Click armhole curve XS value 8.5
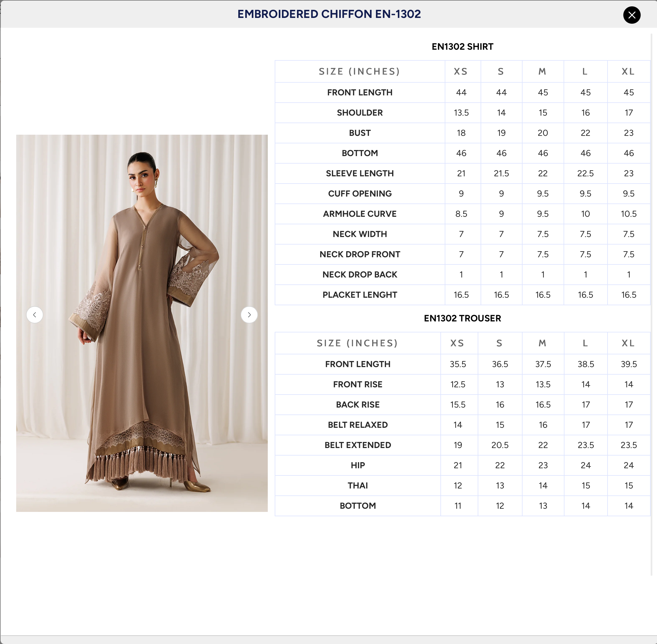 [461, 214]
